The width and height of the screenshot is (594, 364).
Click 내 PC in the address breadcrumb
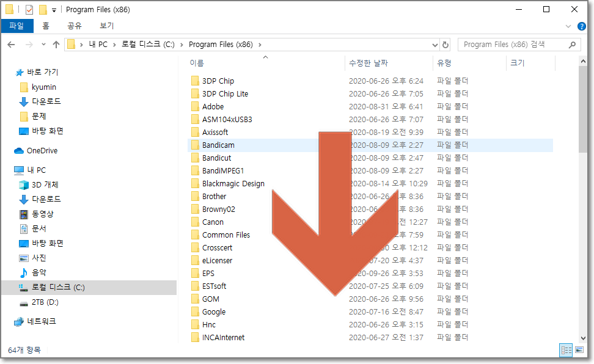[98, 45]
